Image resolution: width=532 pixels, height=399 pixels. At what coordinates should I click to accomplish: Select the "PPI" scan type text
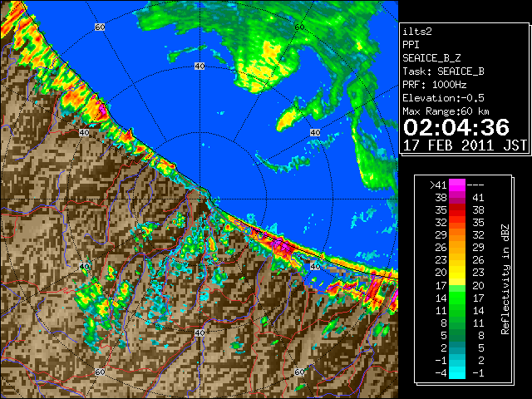411,45
